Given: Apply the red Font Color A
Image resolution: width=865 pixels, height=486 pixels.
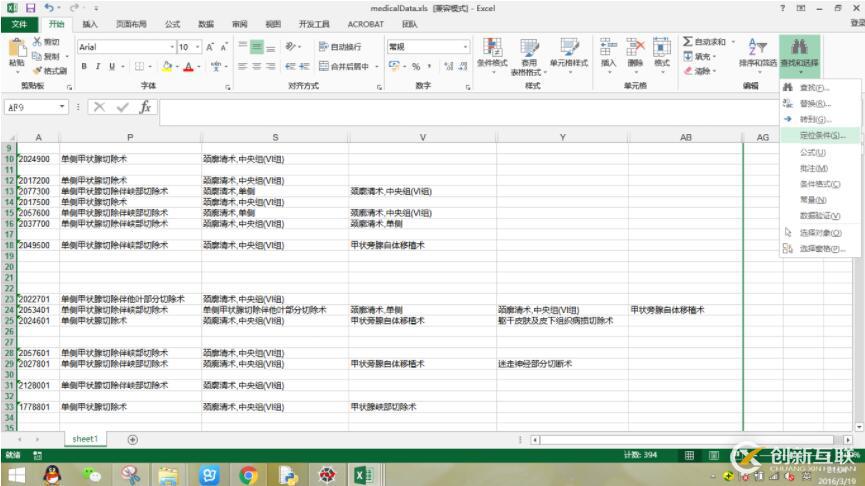Looking at the screenshot, I should point(189,67).
